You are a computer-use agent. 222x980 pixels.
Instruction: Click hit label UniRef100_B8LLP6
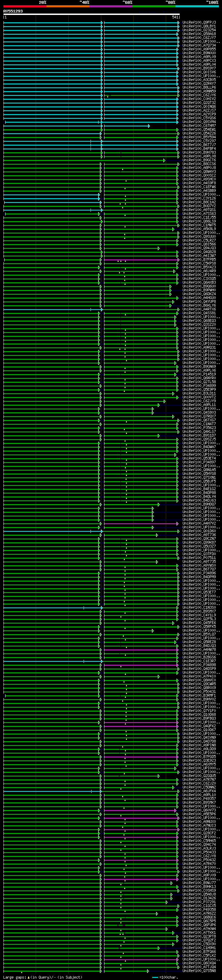click(x=199, y=88)
